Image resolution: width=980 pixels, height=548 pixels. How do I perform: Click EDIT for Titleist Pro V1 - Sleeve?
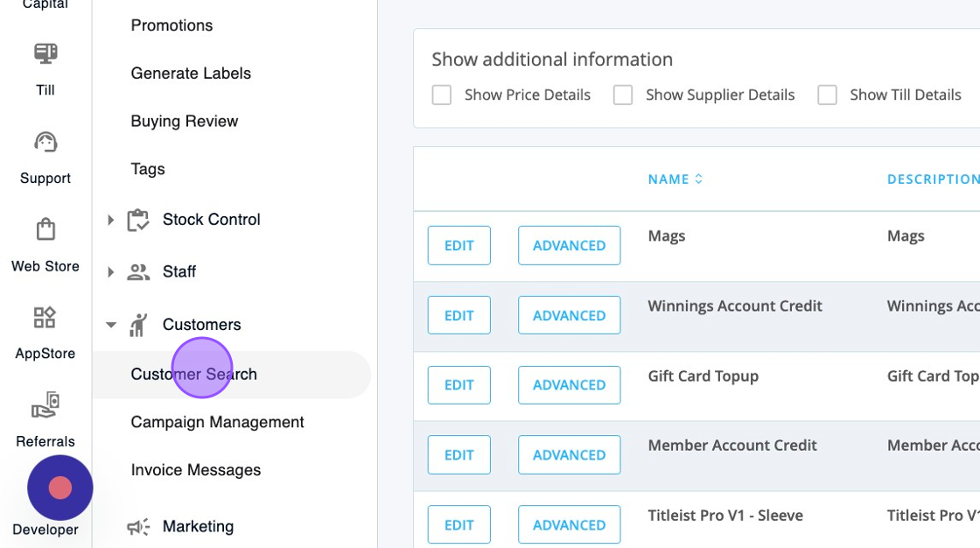point(459,525)
